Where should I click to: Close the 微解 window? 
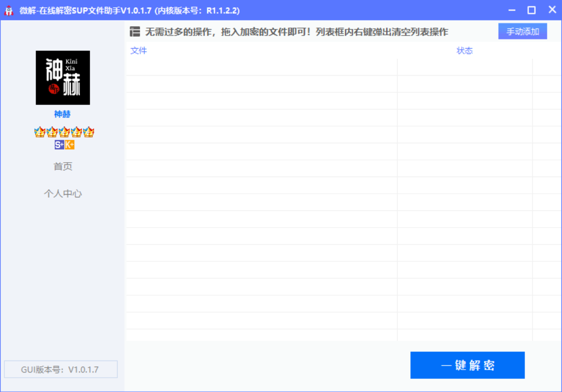coord(552,10)
